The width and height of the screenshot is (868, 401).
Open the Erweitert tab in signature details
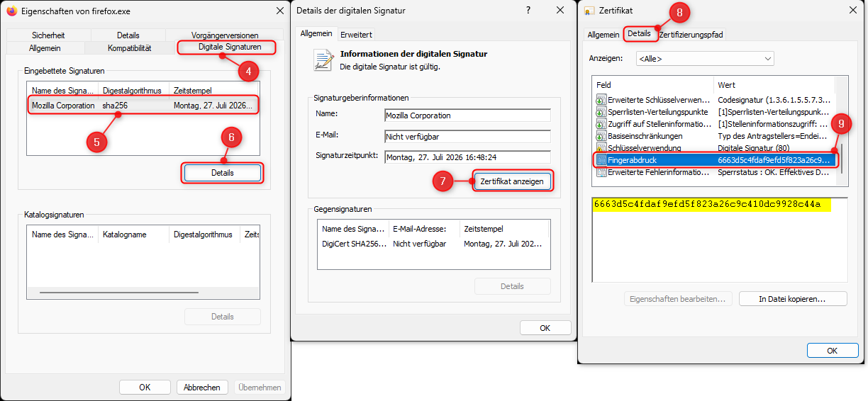(355, 34)
